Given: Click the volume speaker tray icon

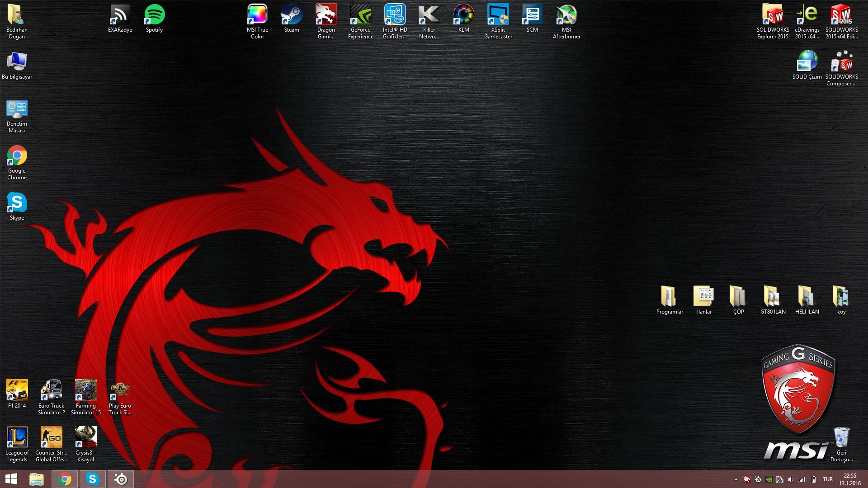Looking at the screenshot, I should point(791,479).
